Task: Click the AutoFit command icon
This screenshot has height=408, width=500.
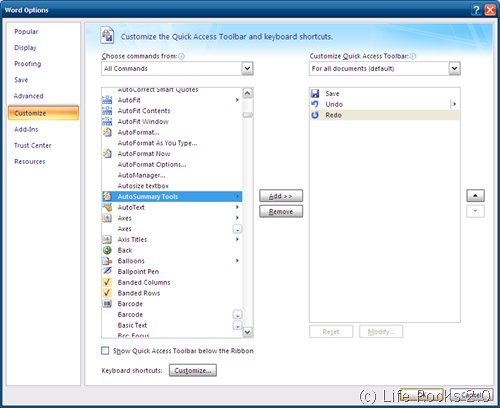Action: click(x=107, y=100)
